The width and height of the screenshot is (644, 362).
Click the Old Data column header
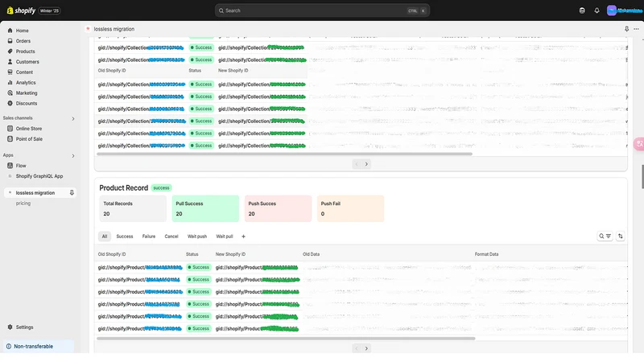[311, 254]
